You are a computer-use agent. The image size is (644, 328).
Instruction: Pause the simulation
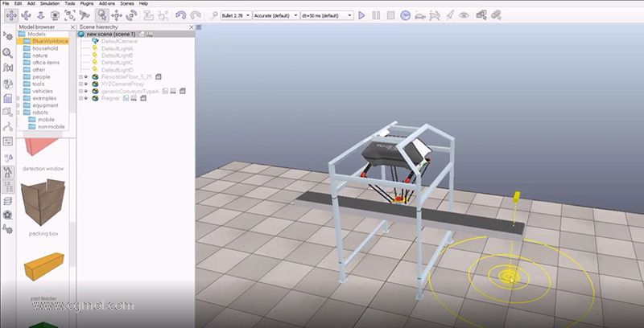click(x=376, y=15)
